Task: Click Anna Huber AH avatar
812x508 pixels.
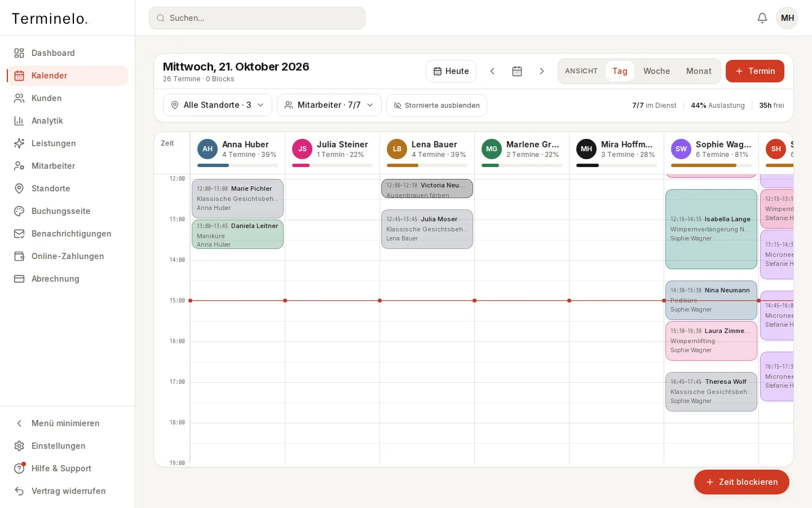Action: coord(208,149)
